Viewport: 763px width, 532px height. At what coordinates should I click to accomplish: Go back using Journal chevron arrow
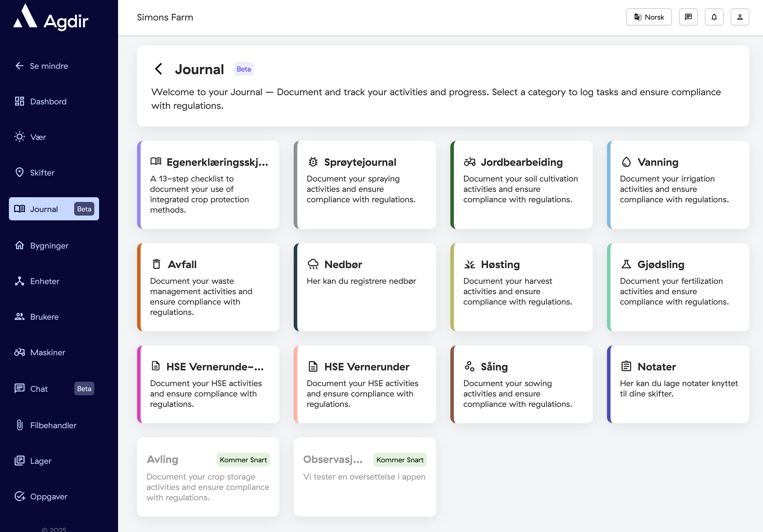158,69
